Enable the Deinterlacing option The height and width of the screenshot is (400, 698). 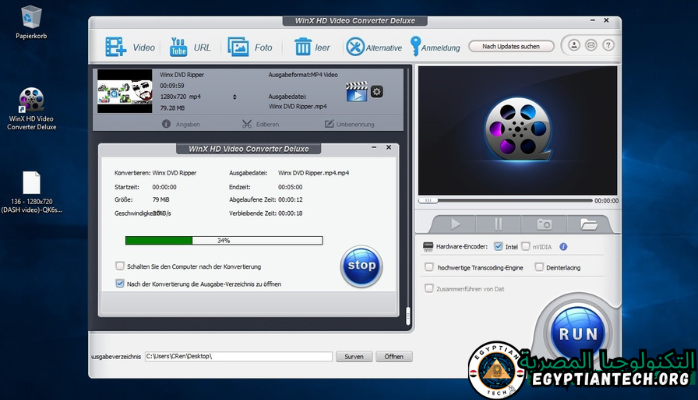(539, 267)
